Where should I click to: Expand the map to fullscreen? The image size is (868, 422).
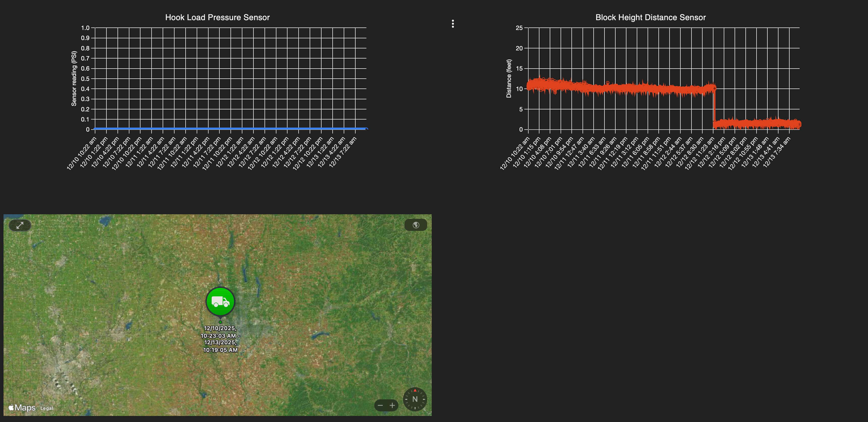click(20, 225)
